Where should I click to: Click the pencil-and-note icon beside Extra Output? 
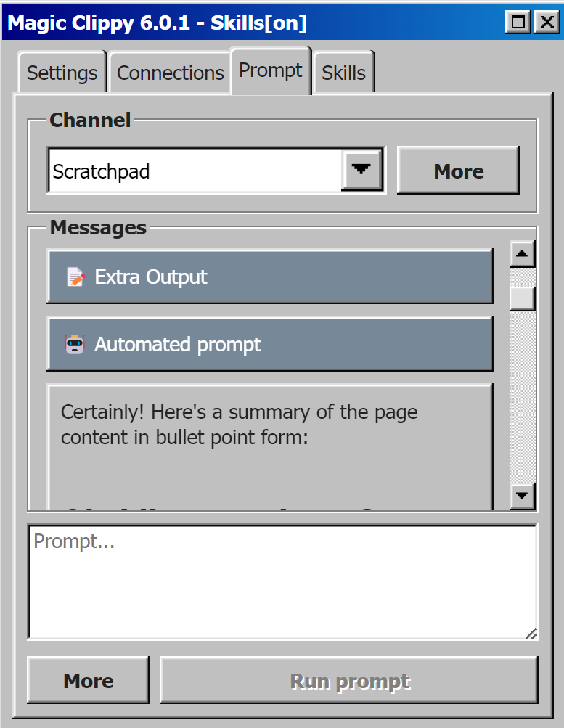75,277
